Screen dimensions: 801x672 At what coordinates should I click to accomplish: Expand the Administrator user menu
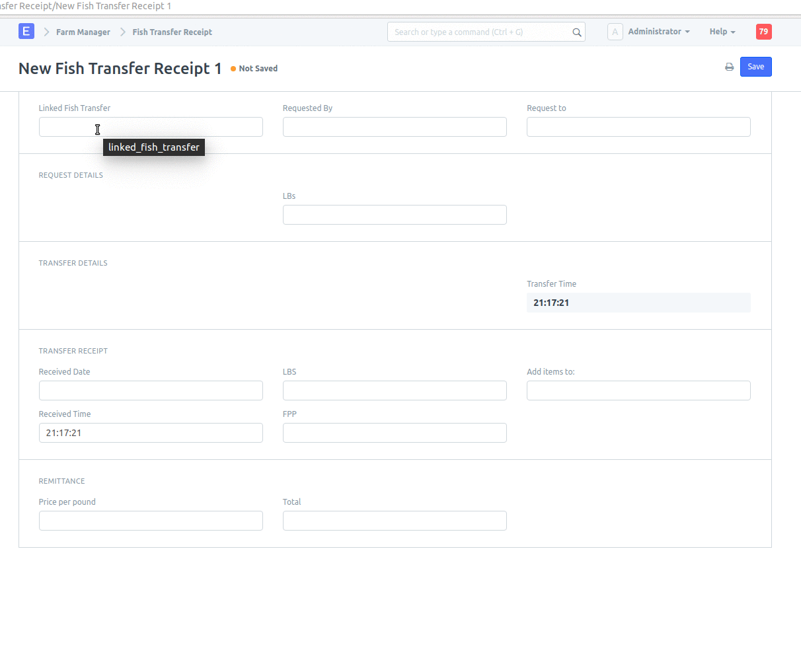click(x=659, y=32)
